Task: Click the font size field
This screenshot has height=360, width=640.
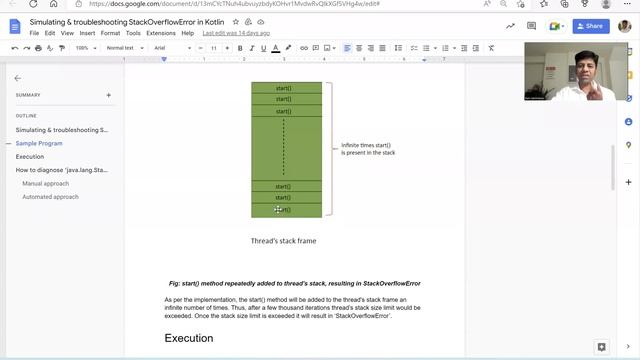Action: tap(214, 48)
